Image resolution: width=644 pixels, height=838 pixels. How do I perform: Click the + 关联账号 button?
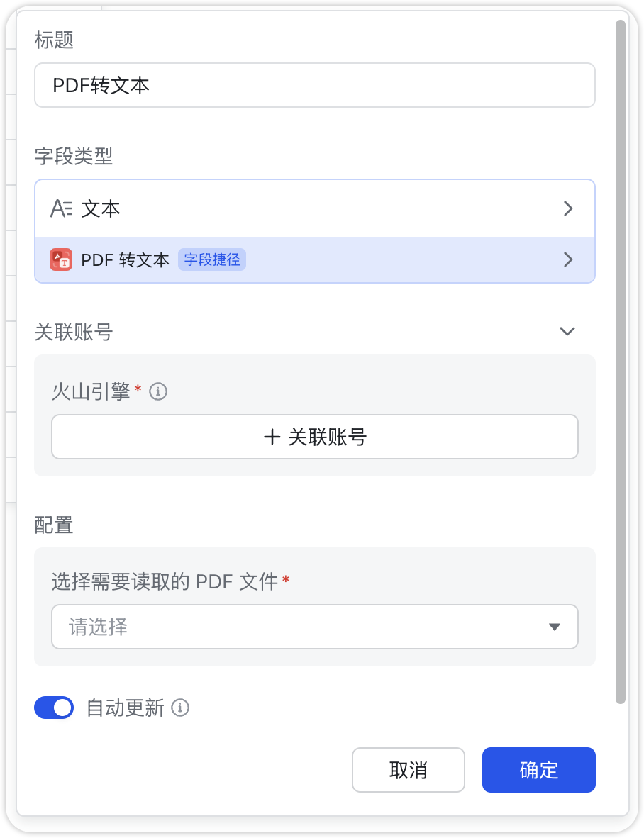[x=314, y=437]
